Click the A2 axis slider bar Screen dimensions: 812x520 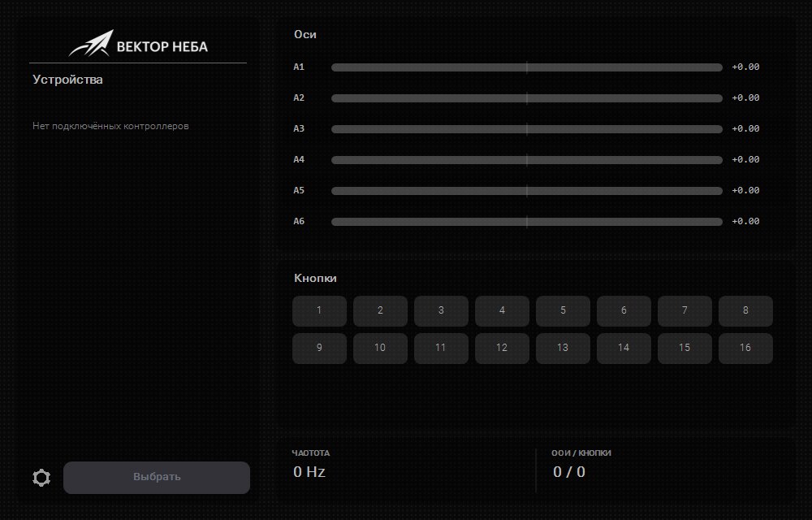527,98
